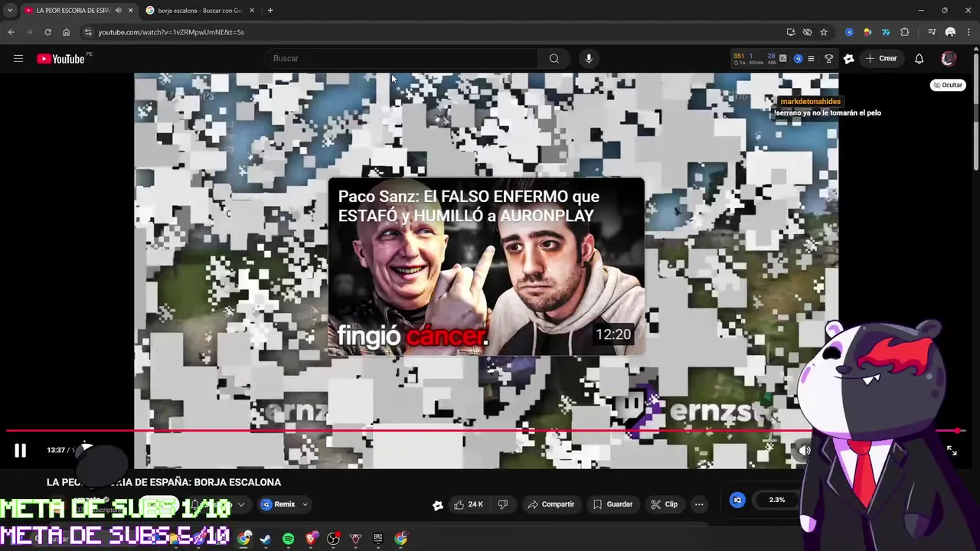This screenshot has width=980, height=551.
Task: Click the YouTube search magnifier button
Action: [x=554, y=58]
